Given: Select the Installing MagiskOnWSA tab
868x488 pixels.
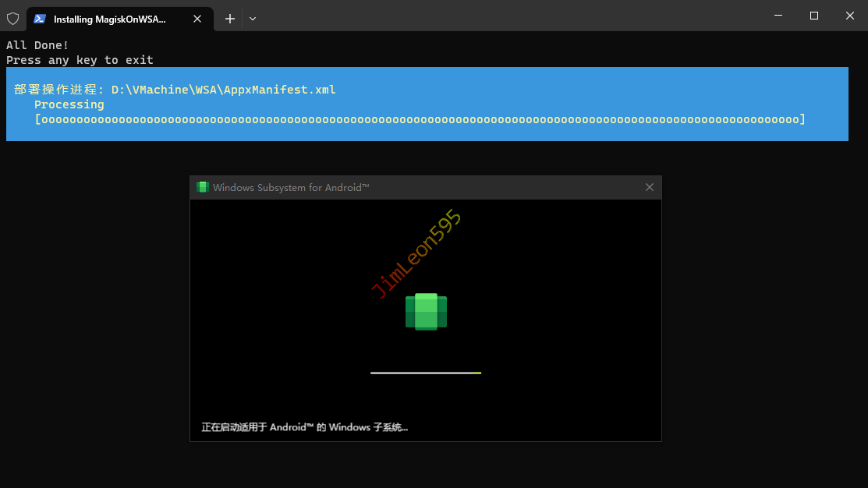Looking at the screenshot, I should pos(109,19).
